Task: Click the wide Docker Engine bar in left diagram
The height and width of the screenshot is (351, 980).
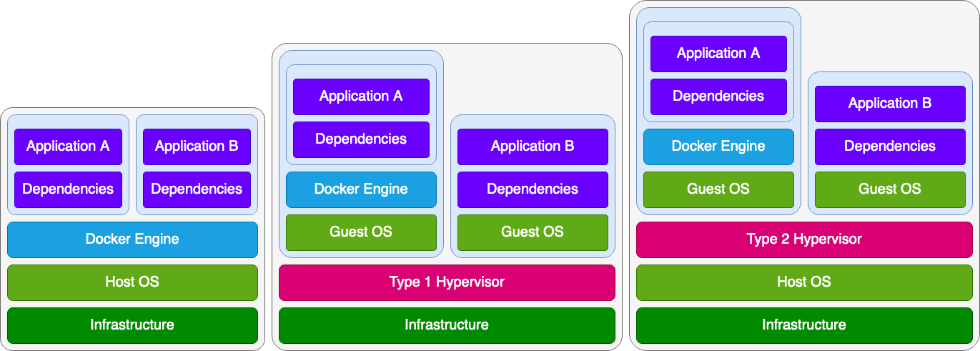Action: [132, 239]
